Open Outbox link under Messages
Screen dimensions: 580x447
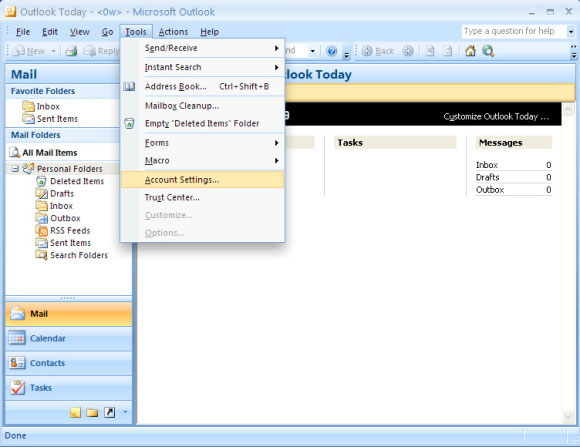490,190
